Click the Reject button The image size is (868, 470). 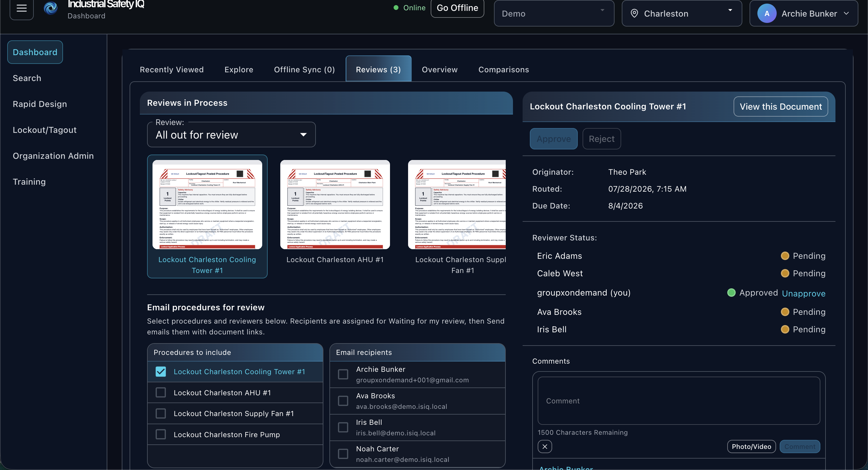pyautogui.click(x=602, y=139)
